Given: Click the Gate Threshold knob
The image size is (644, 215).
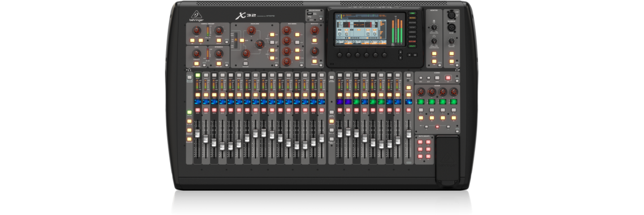Looking at the screenshot, I should [197, 53].
